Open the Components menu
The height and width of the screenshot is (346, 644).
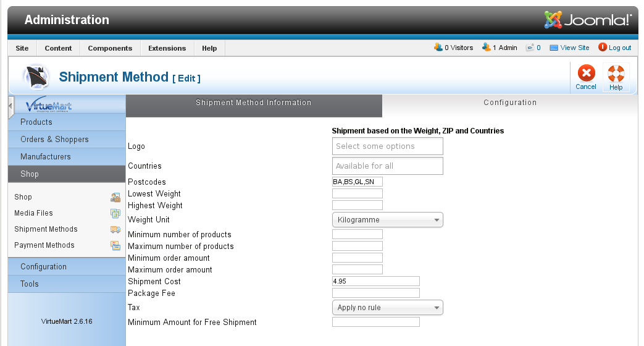(110, 48)
